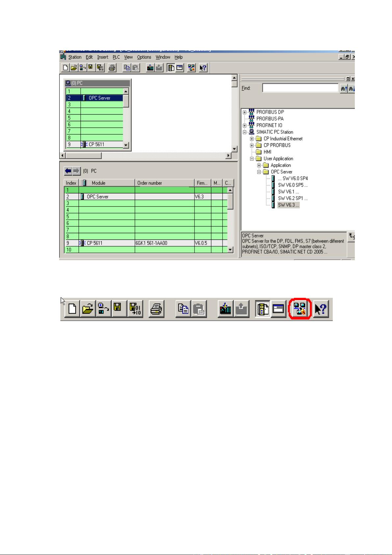Open the Options menu
Viewport: 392px width, 555px height.
(x=144, y=57)
